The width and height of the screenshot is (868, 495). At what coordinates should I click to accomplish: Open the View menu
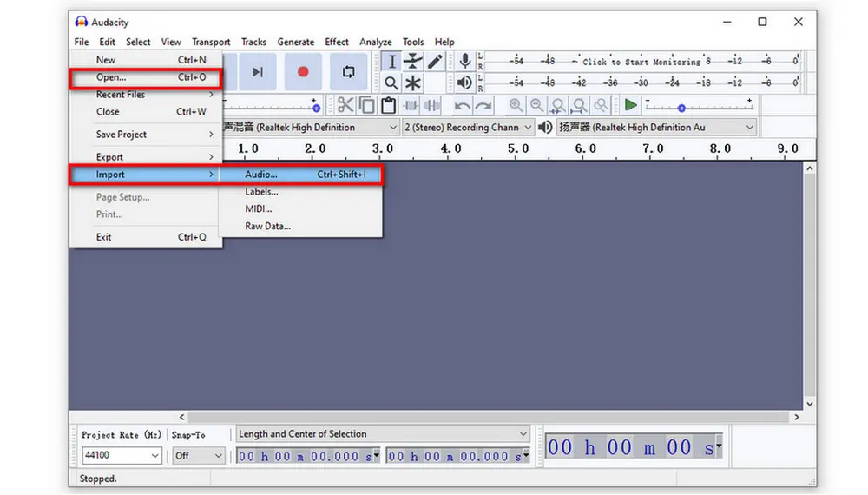point(170,42)
